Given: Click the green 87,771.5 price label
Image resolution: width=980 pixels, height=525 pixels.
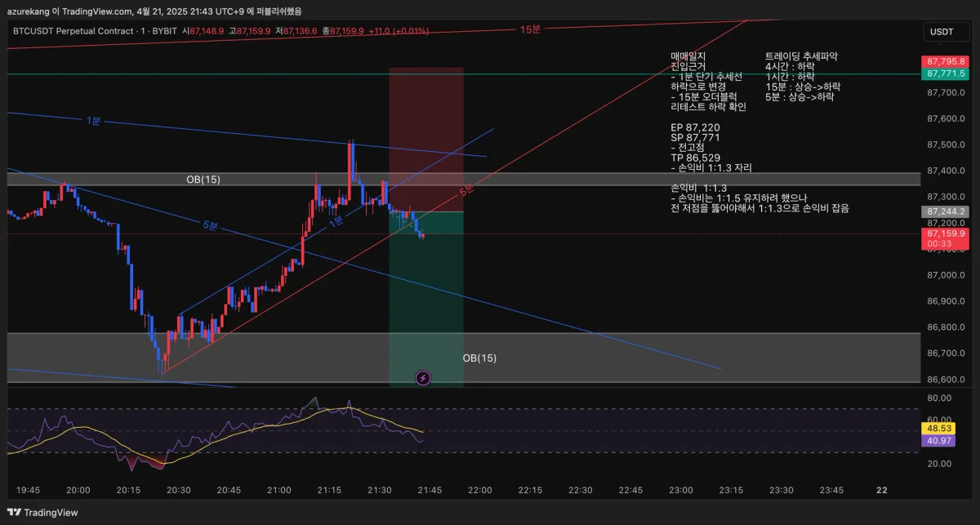Looking at the screenshot, I should [945, 73].
